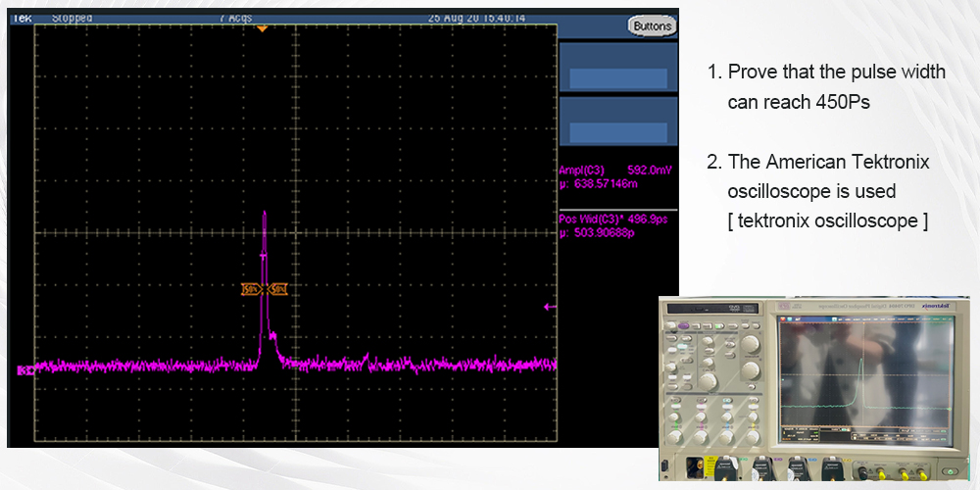Select the magenta trigger level arrow on right edge
This screenshot has width=980, height=490.
(x=551, y=308)
